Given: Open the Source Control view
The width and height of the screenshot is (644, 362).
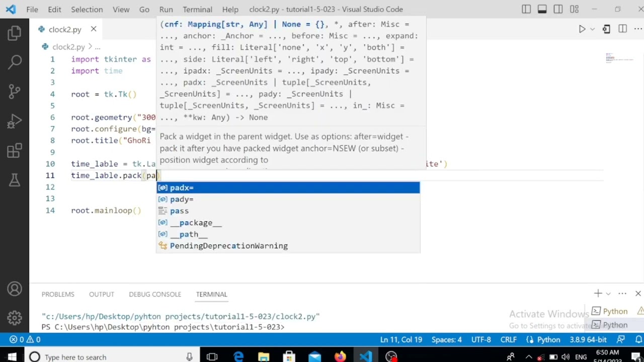Looking at the screenshot, I should (x=15, y=92).
